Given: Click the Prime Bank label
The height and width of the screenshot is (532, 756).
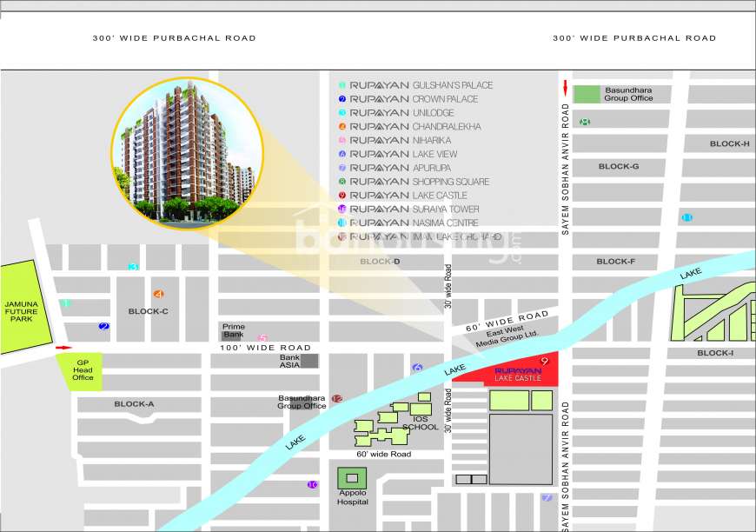Looking at the screenshot, I should (x=234, y=330).
